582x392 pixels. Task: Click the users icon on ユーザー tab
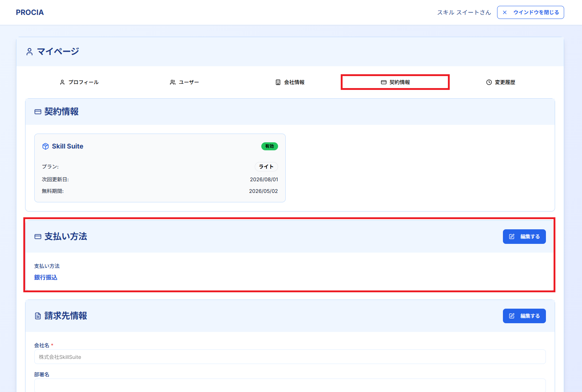click(173, 82)
